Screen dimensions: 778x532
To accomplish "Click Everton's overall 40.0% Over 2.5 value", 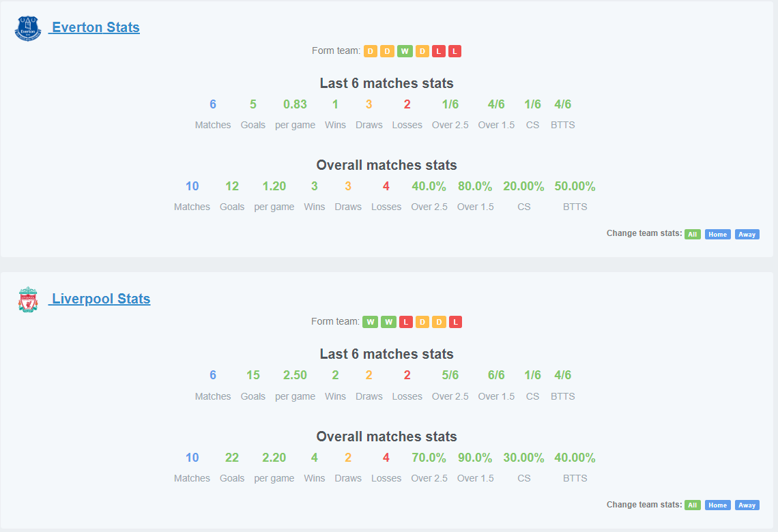I will pos(429,186).
